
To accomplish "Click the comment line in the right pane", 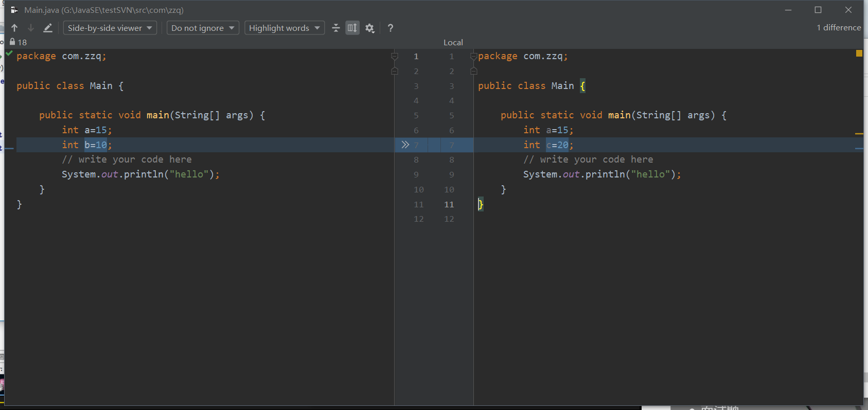I will click(x=588, y=159).
